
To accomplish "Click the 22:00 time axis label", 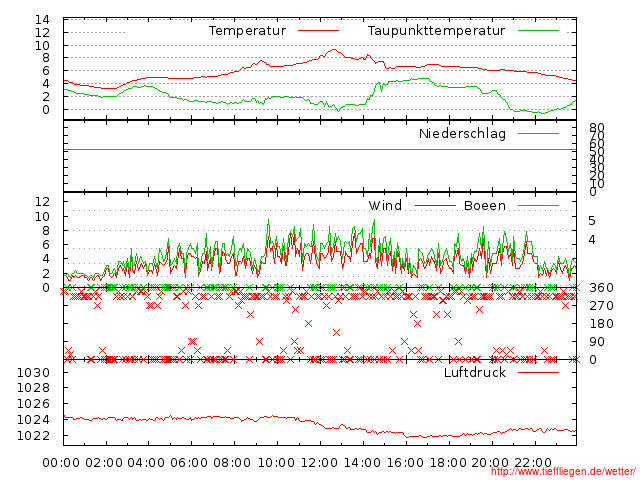I will pos(533,463).
